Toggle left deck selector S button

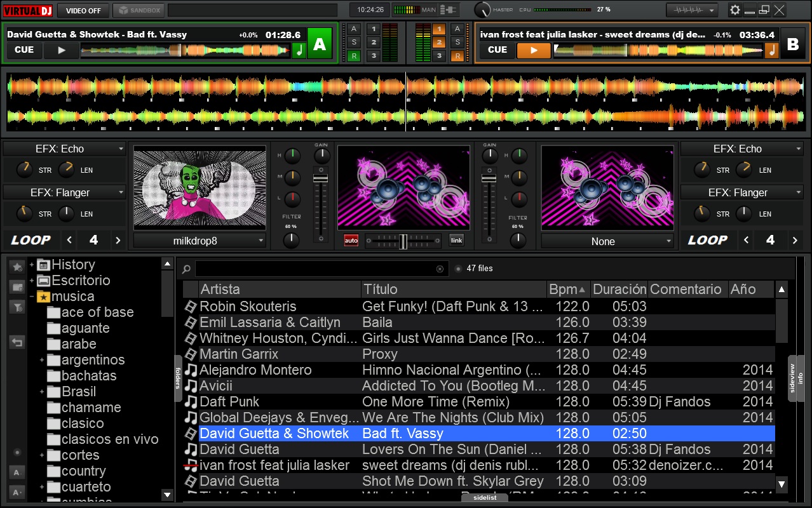click(x=354, y=43)
